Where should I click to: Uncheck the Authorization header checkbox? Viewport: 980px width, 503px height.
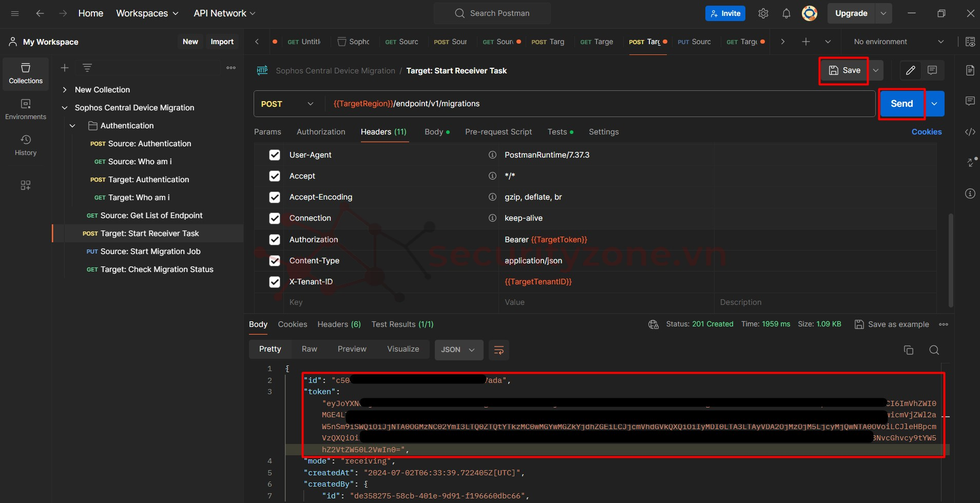pos(275,240)
